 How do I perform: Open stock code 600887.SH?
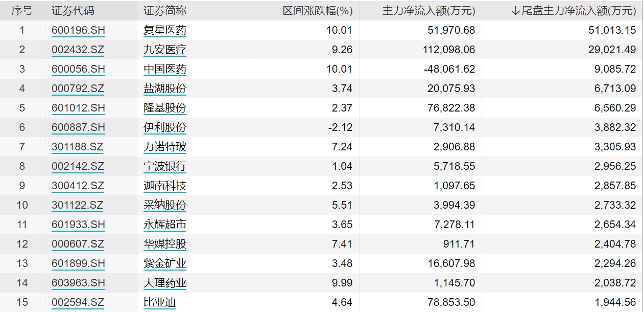tap(78, 127)
